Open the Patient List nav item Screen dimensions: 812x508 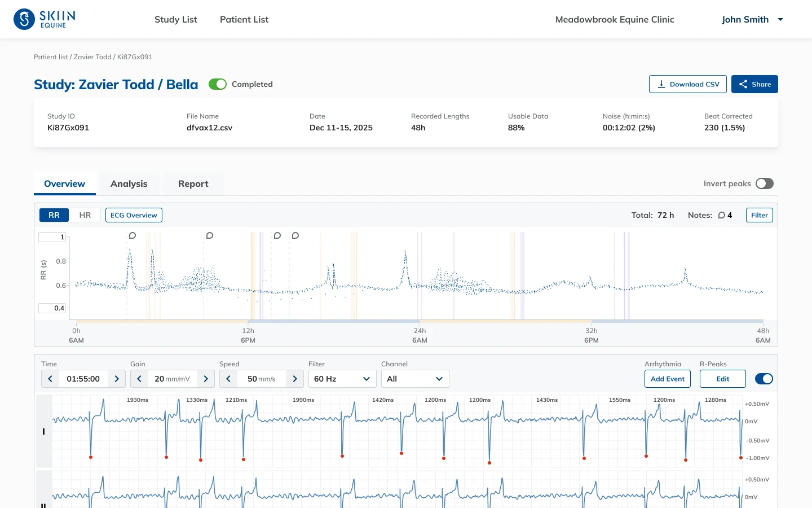244,19
